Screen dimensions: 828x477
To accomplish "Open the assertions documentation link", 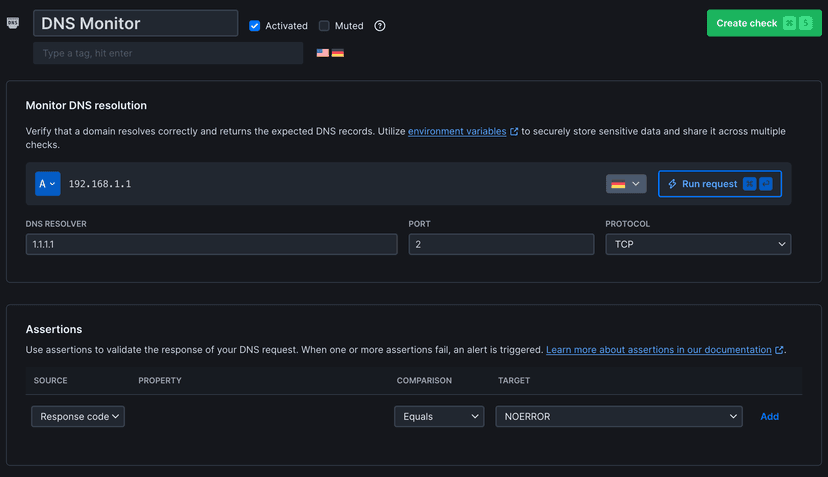I will coord(658,350).
